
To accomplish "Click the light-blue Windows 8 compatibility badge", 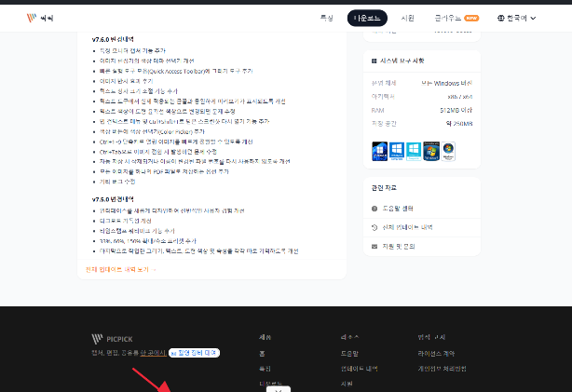I will click(x=414, y=152).
